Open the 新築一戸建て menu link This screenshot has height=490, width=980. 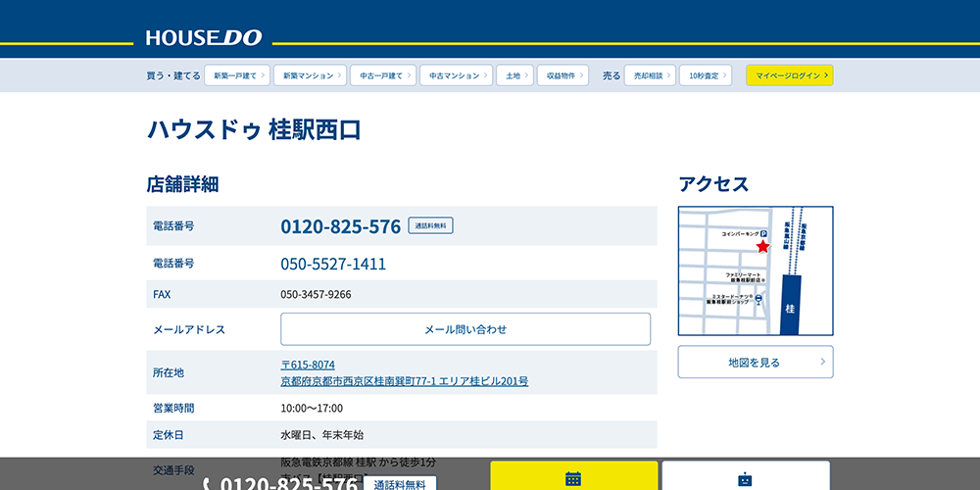[x=237, y=75]
